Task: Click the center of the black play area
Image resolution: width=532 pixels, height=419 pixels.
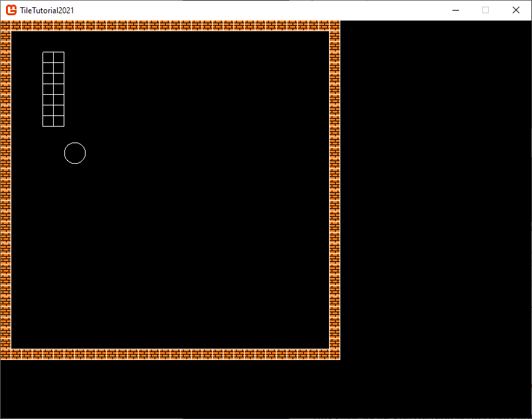Action: 170,190
